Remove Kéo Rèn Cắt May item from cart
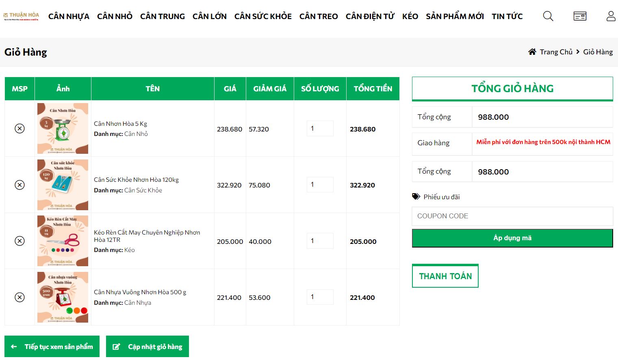 tap(20, 241)
